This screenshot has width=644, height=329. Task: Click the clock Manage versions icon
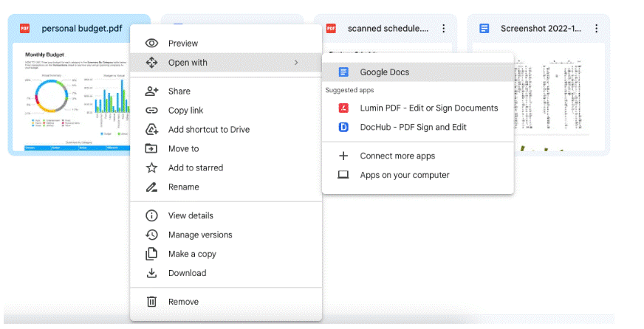pos(151,235)
